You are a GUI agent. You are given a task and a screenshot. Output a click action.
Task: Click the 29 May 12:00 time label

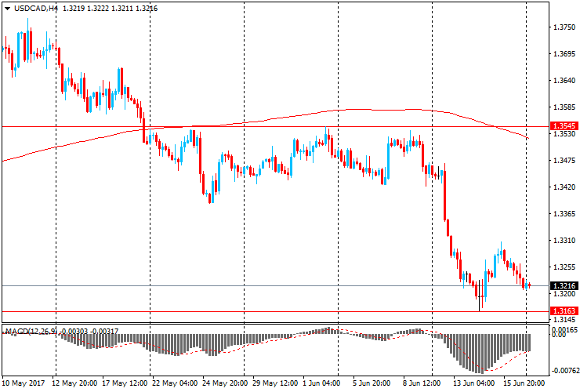pyautogui.click(x=275, y=383)
